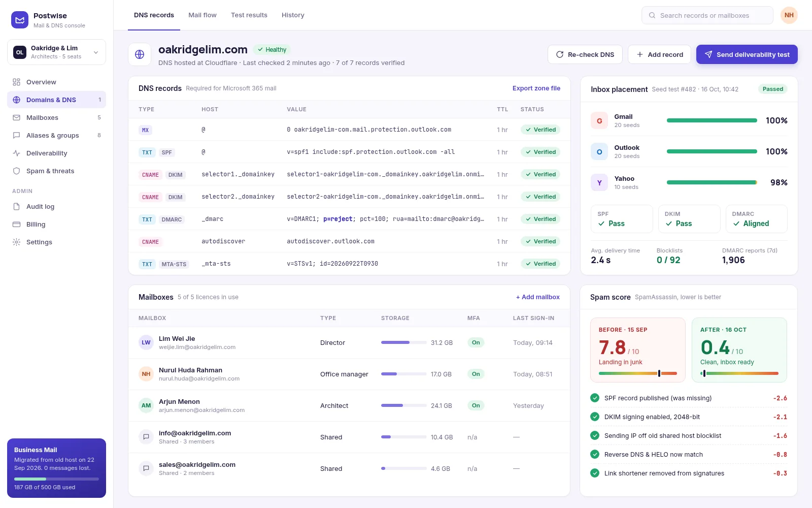Viewport: 812px width, 508px height.
Task: Click the Passed badge in Inbox placement
Action: 773,89
